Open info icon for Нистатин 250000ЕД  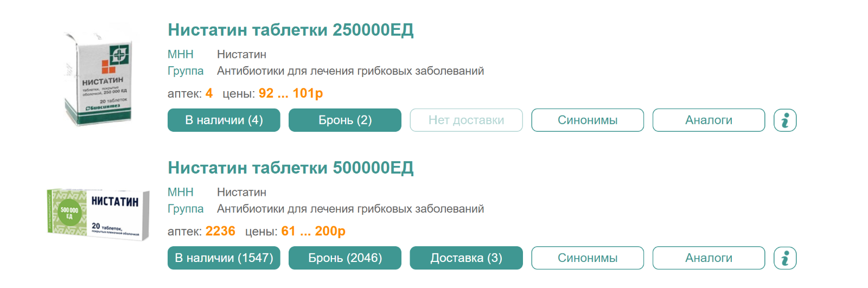point(785,120)
